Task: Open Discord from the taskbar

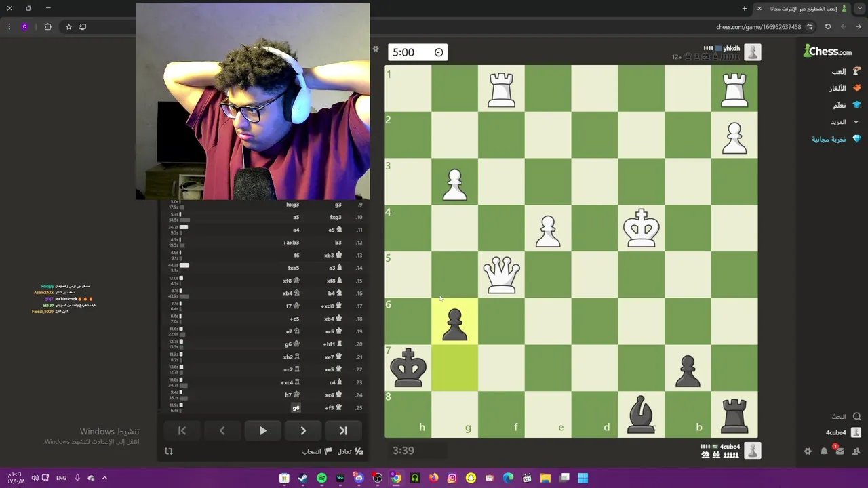Action: pyautogui.click(x=359, y=478)
